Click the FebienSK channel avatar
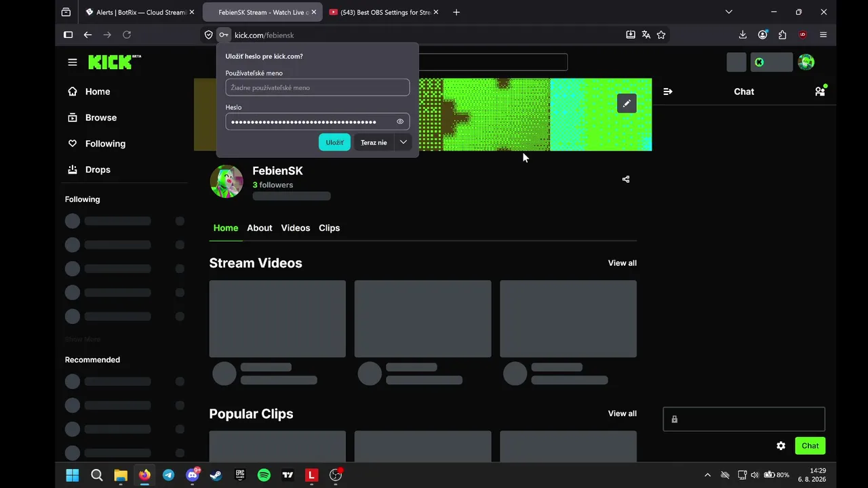The height and width of the screenshot is (488, 868). (x=226, y=182)
